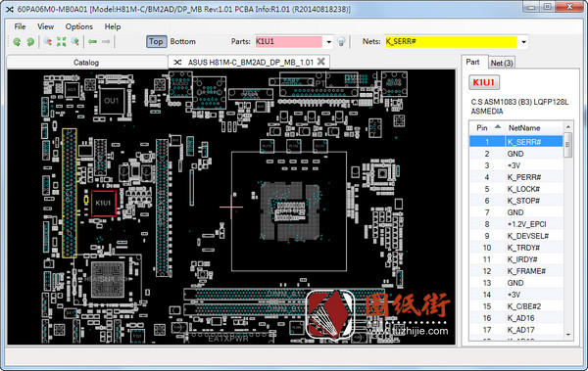Click the K1U1 chip on the board
The image size is (588, 371).
104,203
